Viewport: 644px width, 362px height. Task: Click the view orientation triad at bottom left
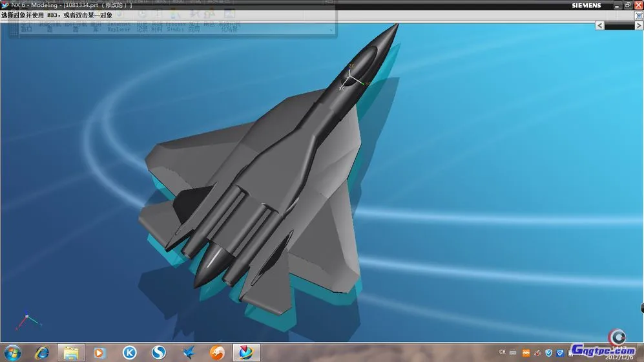28,321
